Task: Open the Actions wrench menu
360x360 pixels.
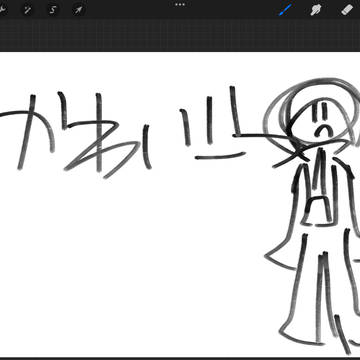Action: tap(3, 10)
